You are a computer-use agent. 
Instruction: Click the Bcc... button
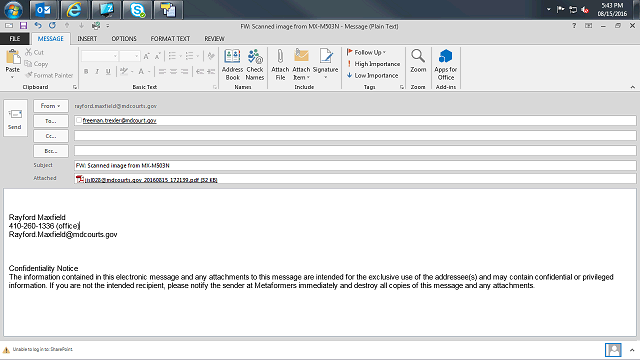pos(51,151)
